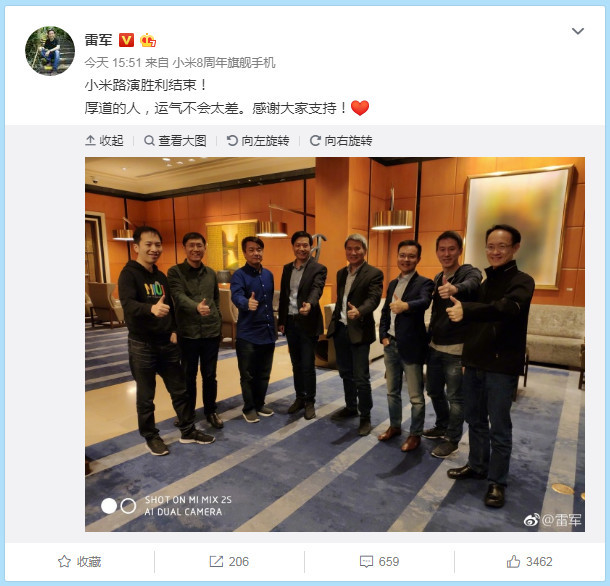Click the group photo of eight men

coord(335,344)
